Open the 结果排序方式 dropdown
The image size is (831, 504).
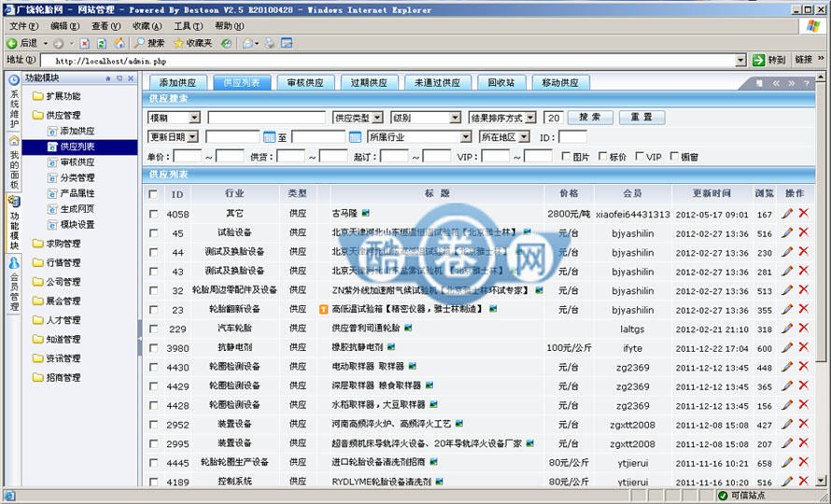point(502,118)
